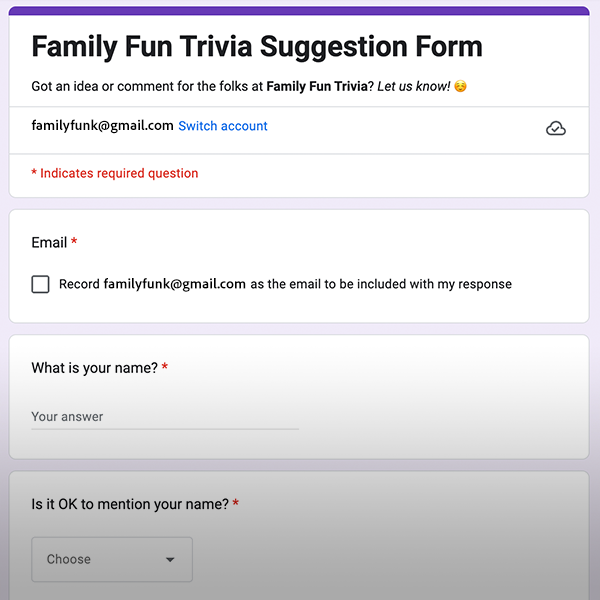Select the familyfunk@gmail.com account address in header
The height and width of the screenshot is (600, 600).
(102, 126)
